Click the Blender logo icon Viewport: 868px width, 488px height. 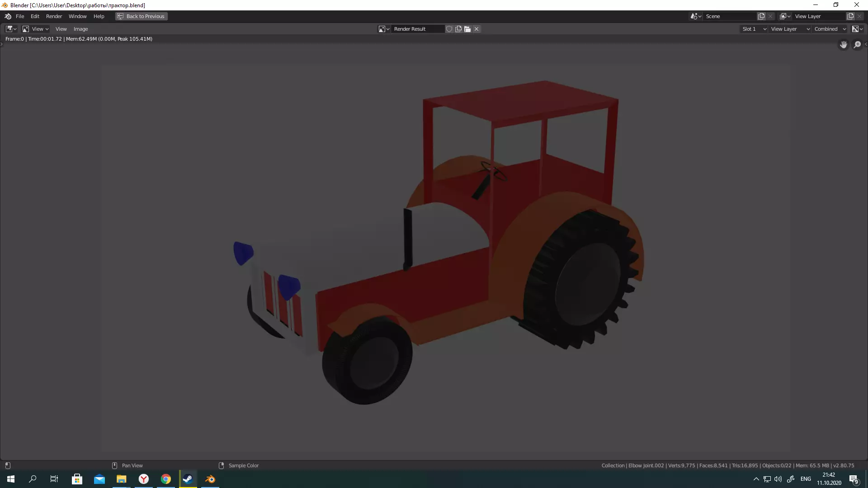tap(8, 16)
